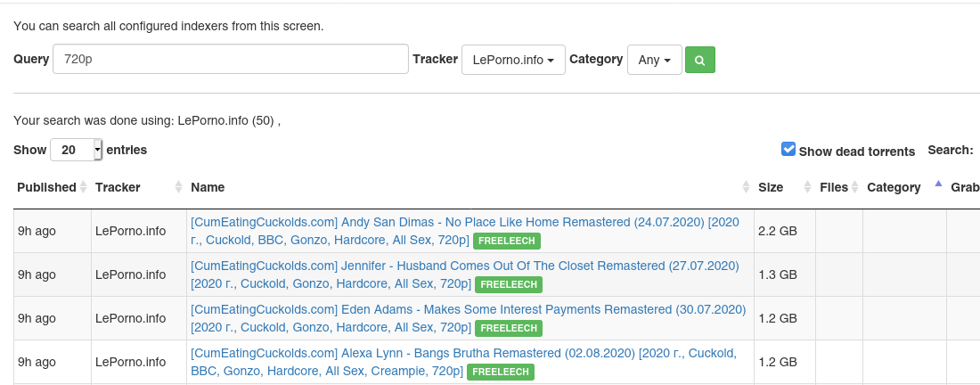
Task: Sort by the Category column arrow
Action: (x=938, y=184)
